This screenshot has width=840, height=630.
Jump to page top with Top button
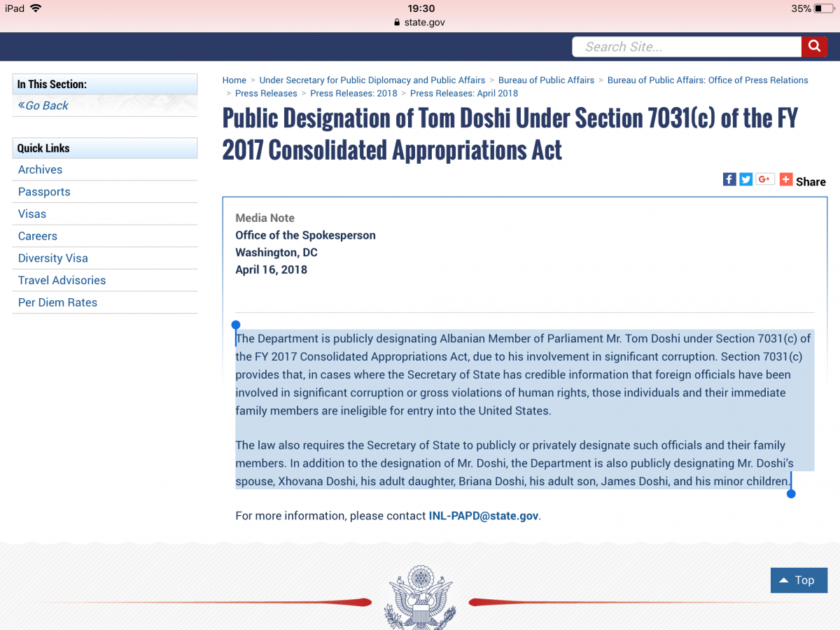click(x=799, y=580)
